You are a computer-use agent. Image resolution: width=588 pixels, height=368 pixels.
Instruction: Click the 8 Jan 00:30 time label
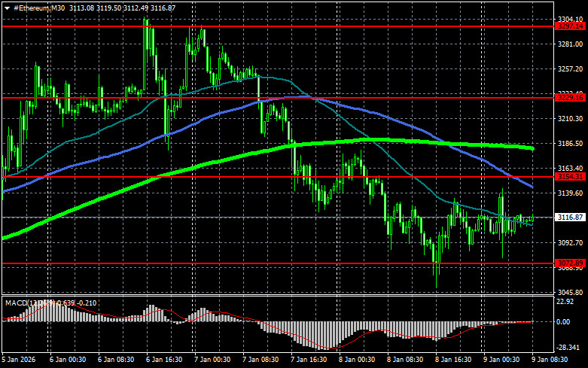(357, 360)
